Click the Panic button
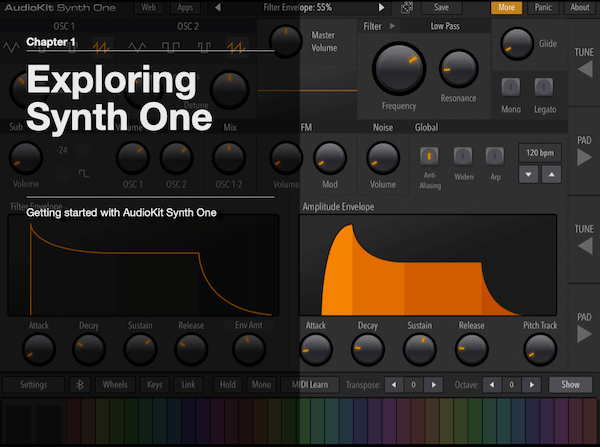600x447 pixels. pyautogui.click(x=543, y=7)
